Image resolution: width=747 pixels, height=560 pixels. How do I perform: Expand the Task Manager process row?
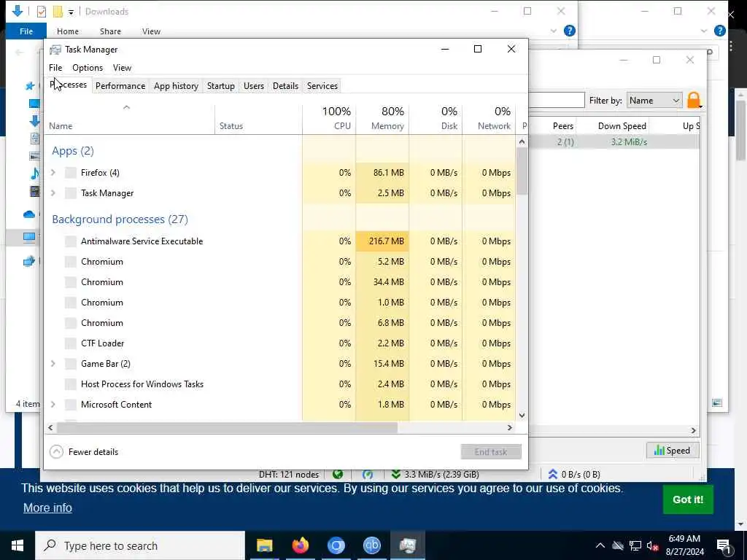click(53, 192)
